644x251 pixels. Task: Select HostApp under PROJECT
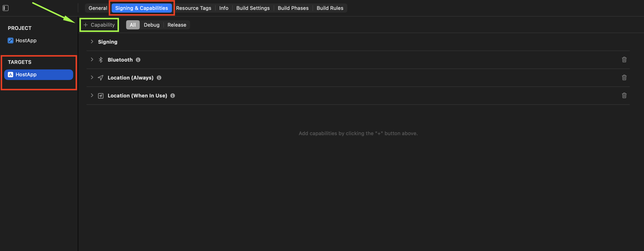click(26, 40)
